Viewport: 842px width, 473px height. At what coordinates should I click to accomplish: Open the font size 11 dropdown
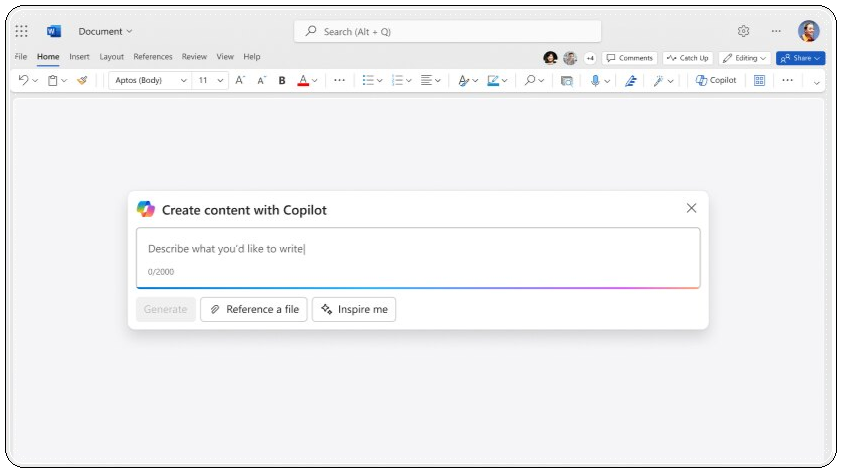point(210,80)
